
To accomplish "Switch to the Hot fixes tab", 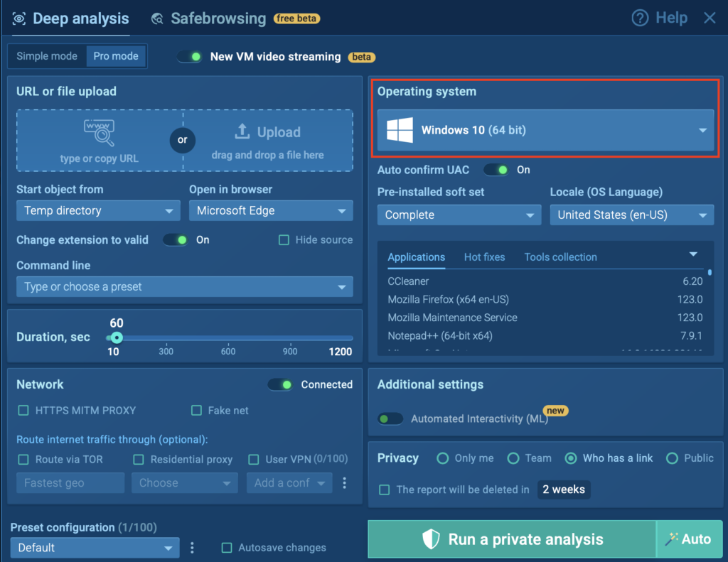I will (484, 257).
